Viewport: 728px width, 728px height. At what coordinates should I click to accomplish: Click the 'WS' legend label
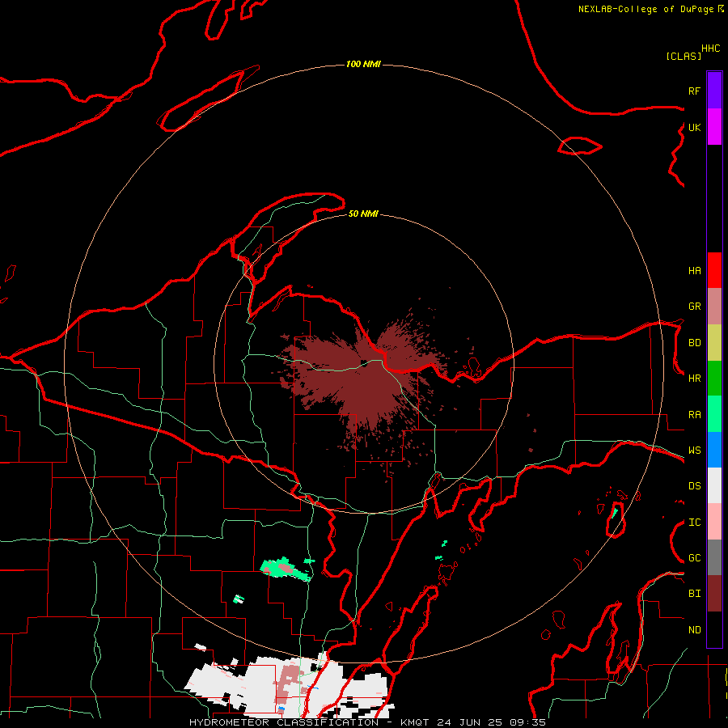[694, 451]
